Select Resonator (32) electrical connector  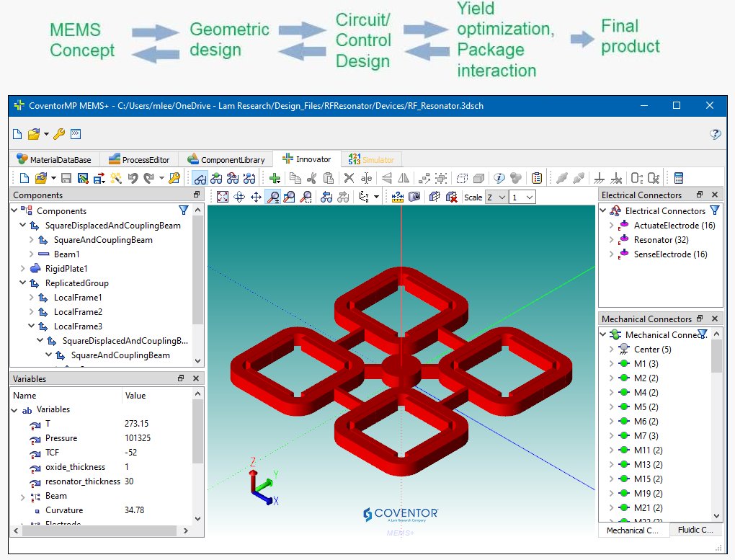click(x=661, y=240)
